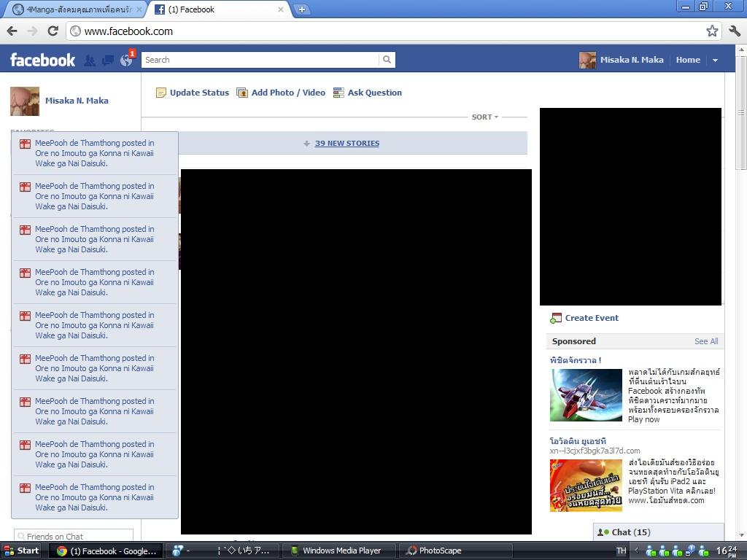The height and width of the screenshot is (560, 747).
Task: Switch to PhotoScape taskbar item
Action: pos(455,551)
